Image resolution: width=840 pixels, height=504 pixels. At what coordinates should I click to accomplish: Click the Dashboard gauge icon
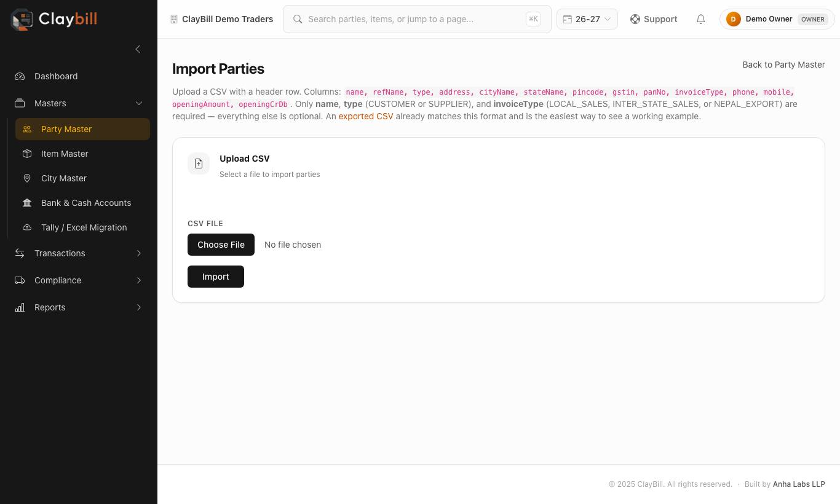click(x=20, y=76)
